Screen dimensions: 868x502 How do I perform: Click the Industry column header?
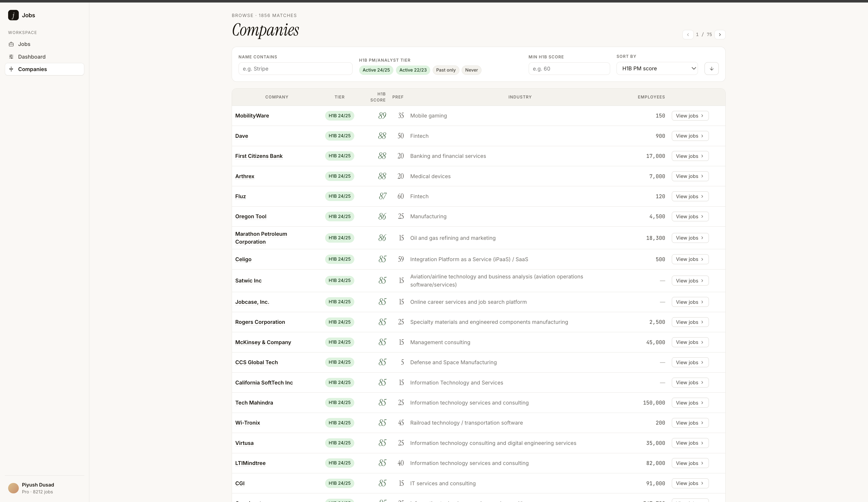(520, 97)
